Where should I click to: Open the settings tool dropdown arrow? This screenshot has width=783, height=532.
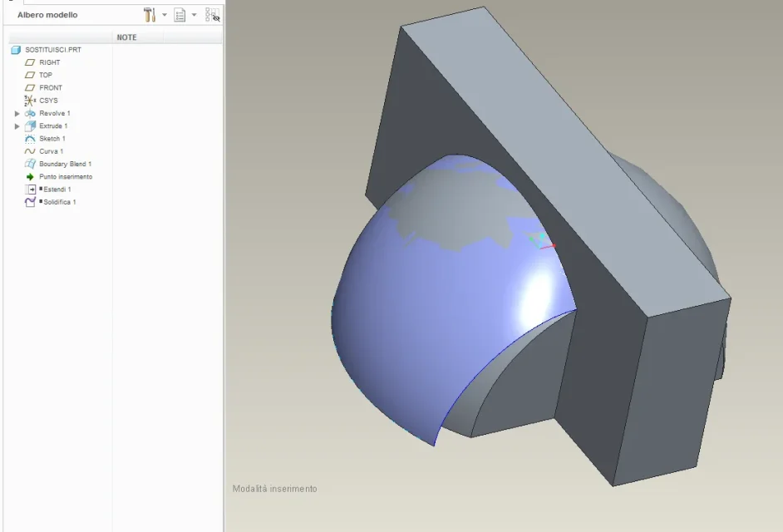coord(164,15)
